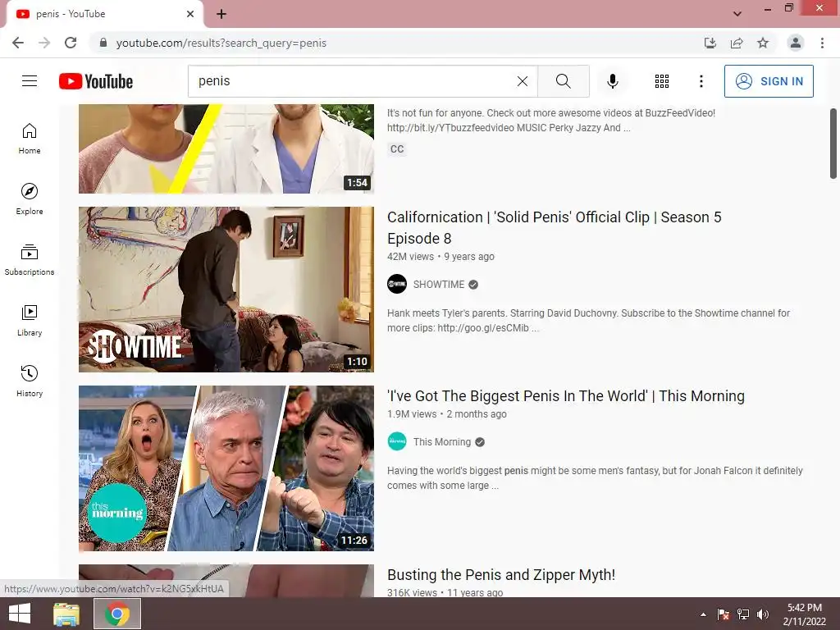Viewport: 840px width, 630px height.
Task: Click '42M views • 9 years ago' text
Action: [441, 257]
